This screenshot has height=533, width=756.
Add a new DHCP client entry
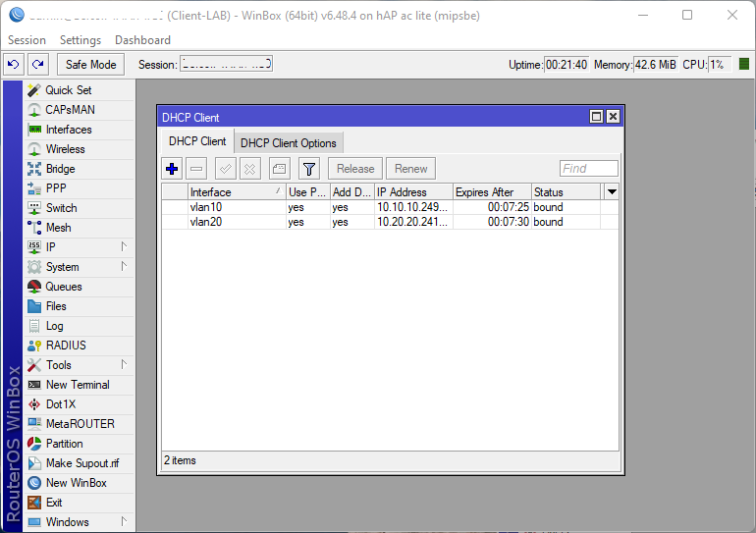point(172,169)
